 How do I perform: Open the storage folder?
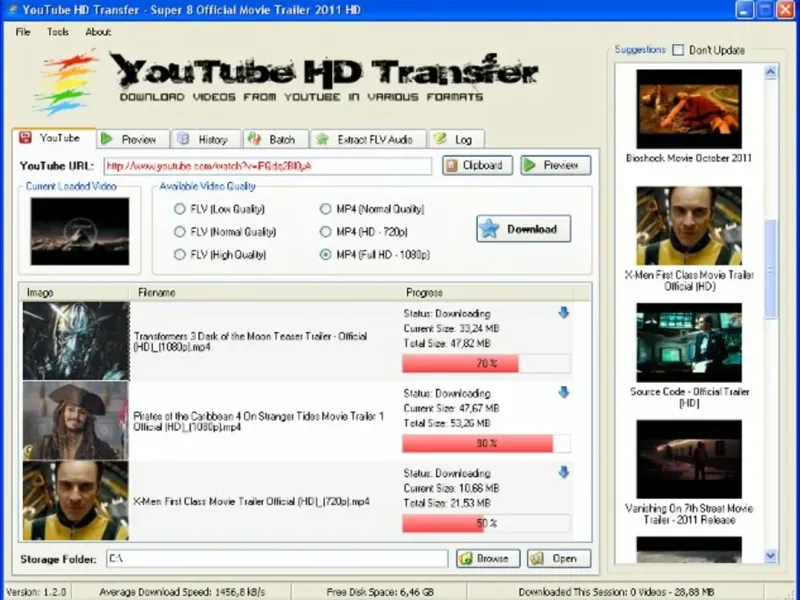559,559
